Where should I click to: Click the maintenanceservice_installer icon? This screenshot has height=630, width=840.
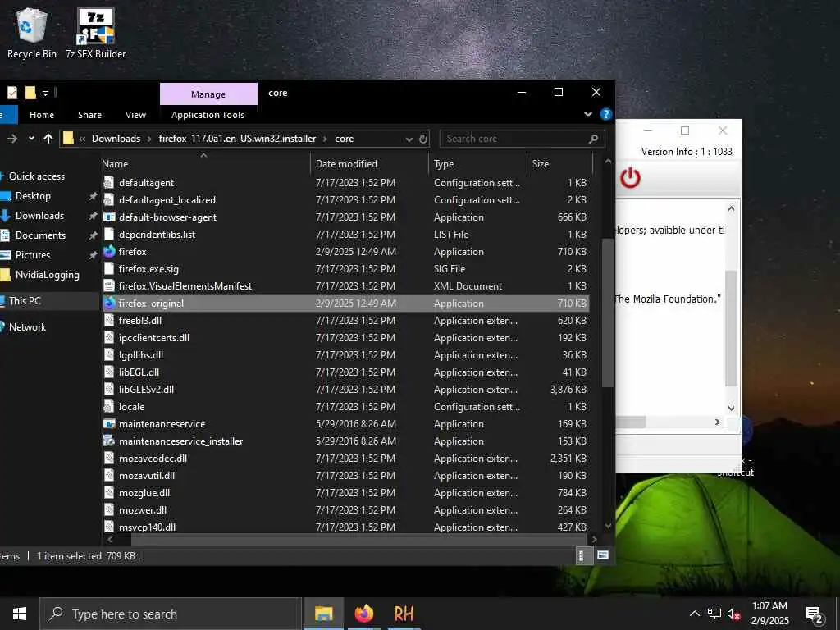click(109, 441)
